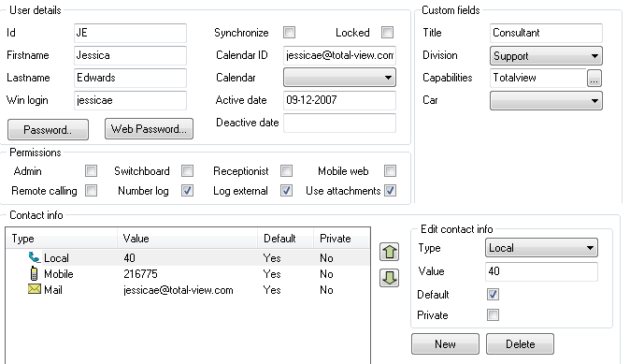Screen dimensions: 644x364
Task: Click the Local phone icon in list
Action: point(34,257)
